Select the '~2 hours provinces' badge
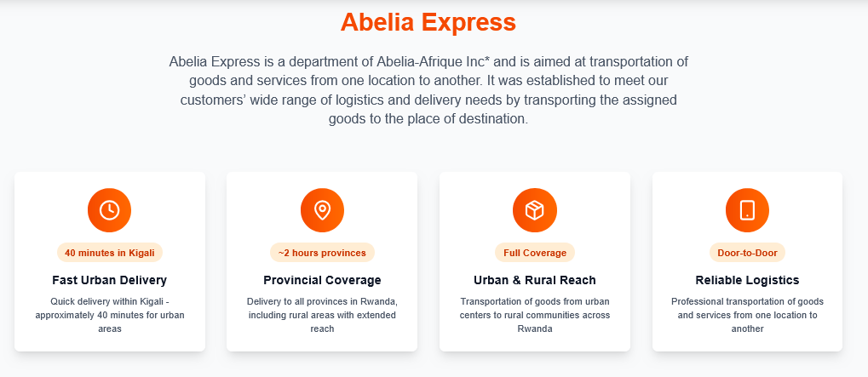This screenshot has width=868, height=377. point(322,253)
